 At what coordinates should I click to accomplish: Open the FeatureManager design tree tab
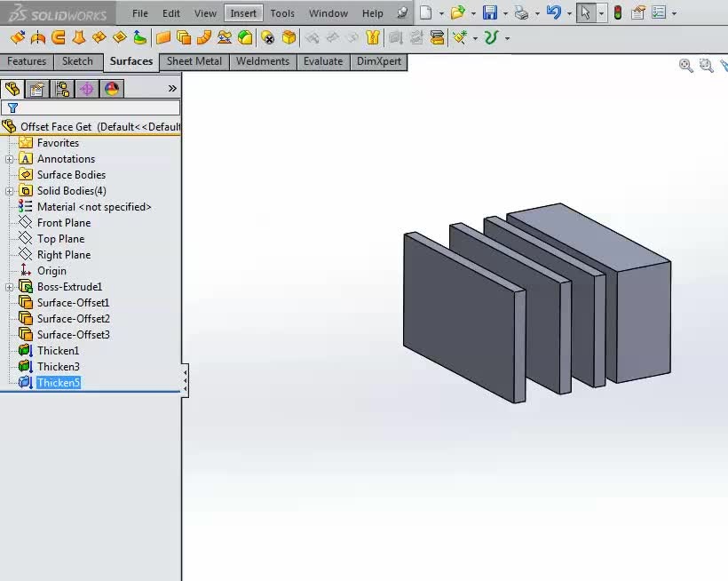(12, 89)
